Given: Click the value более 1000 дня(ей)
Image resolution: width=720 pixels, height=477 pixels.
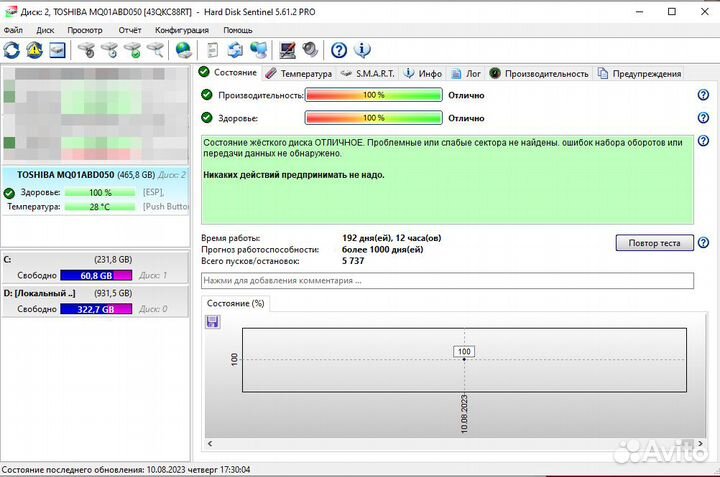Looking at the screenshot, I should point(382,250).
